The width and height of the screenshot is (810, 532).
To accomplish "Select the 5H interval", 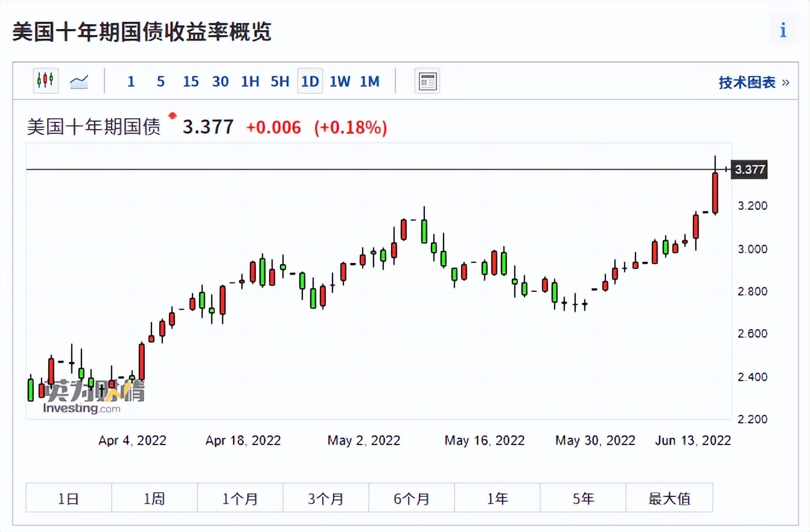I will [280, 81].
